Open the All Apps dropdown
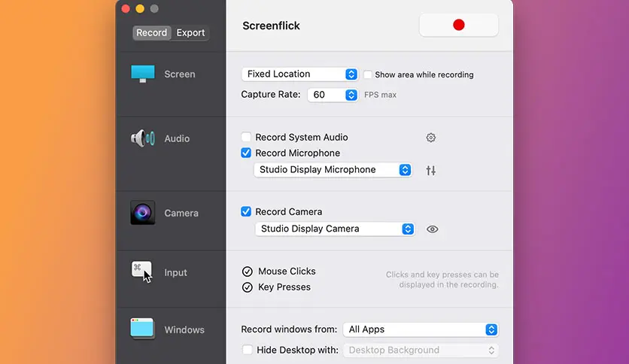Image resolution: width=629 pixels, height=364 pixels. 421,329
